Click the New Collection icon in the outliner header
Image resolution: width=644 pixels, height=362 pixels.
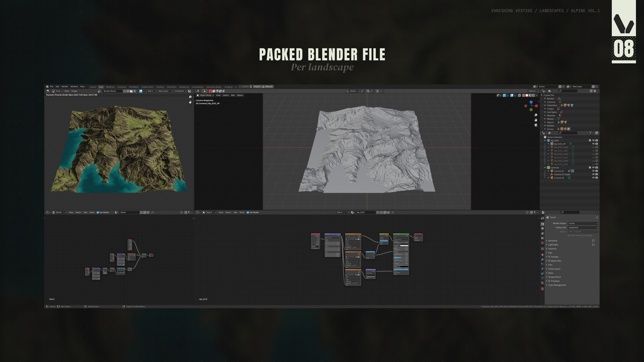pos(597,133)
